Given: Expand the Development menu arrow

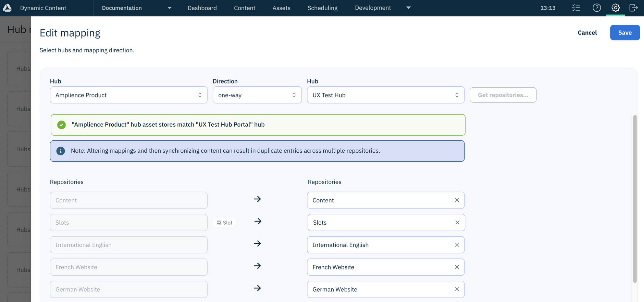Looking at the screenshot, I should (x=408, y=8).
